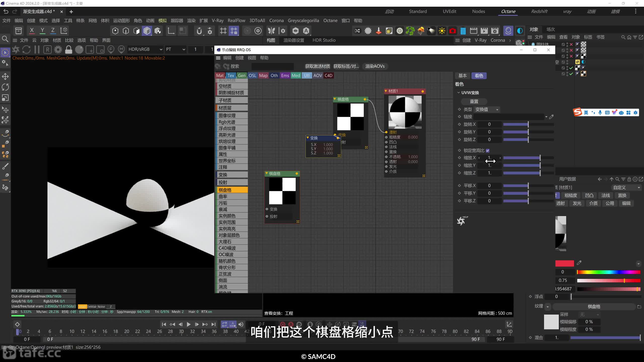Open the 自定义 dropdown in material panel
644x362 pixels.
coord(626,188)
